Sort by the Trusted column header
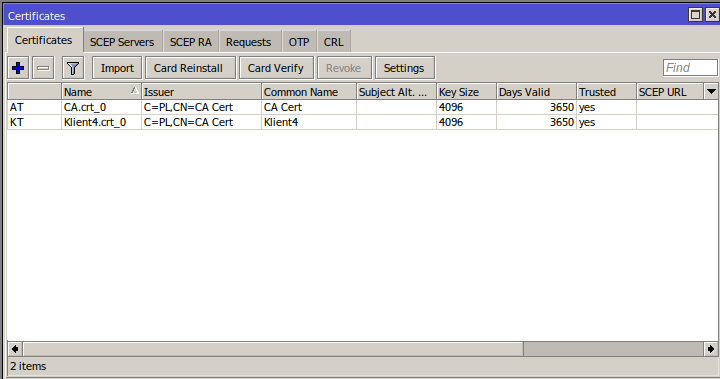Viewport: 720px width, 379px height. (606, 92)
